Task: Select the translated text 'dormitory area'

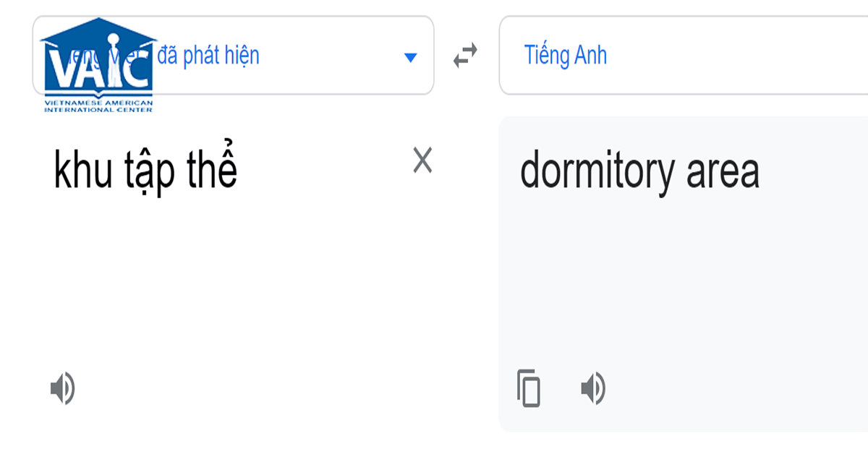Action: [x=640, y=168]
